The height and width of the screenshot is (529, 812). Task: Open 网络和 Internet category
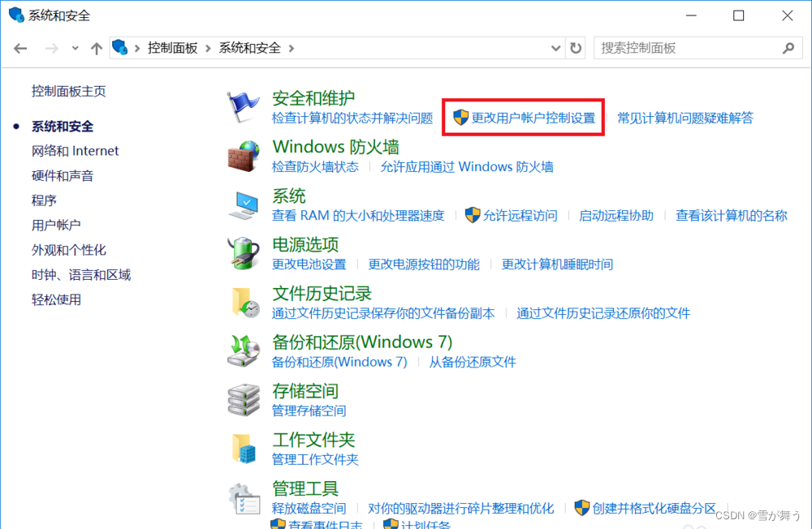click(x=75, y=151)
